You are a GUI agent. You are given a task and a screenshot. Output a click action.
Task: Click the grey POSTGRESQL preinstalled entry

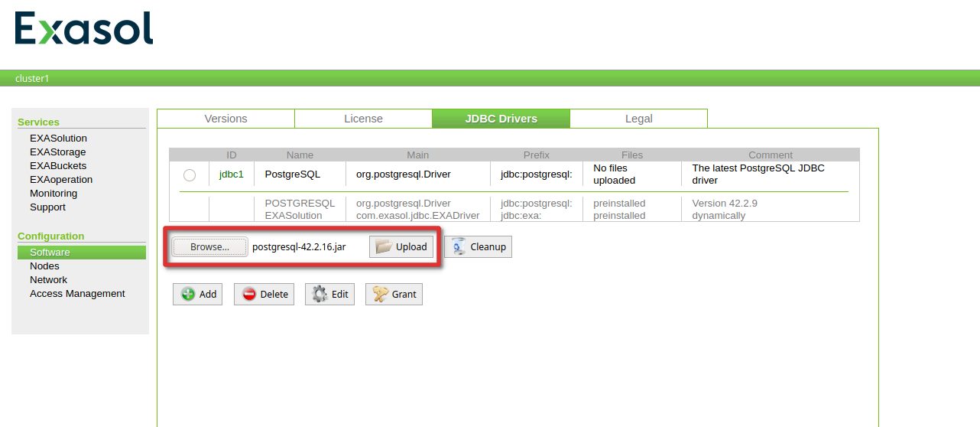[x=300, y=204]
